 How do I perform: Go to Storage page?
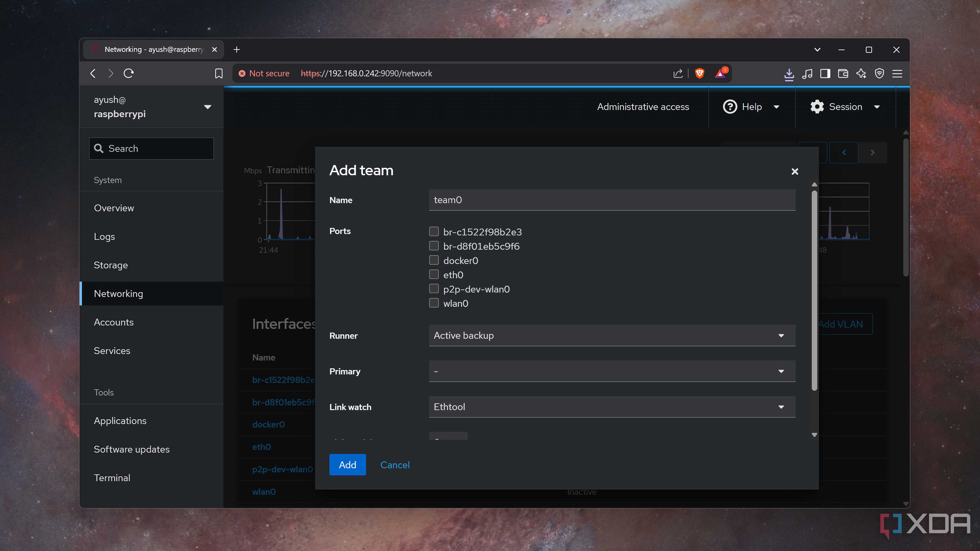tap(151, 265)
